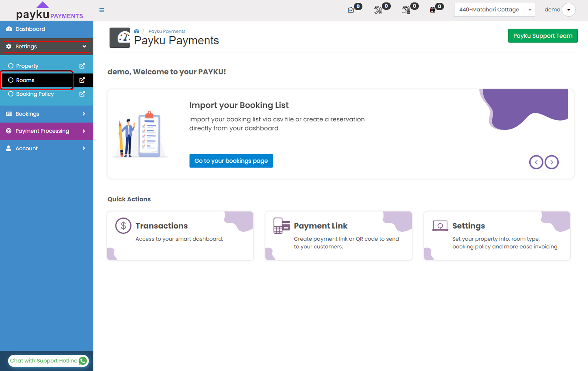Image resolution: width=588 pixels, height=371 pixels.
Task: Click the welcome to your PAYKU text
Action: tap(167, 72)
